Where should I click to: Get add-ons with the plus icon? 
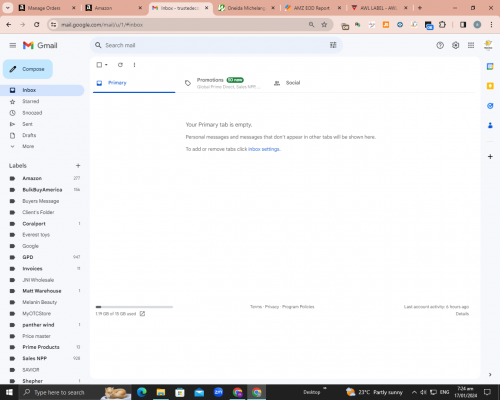coord(490,156)
